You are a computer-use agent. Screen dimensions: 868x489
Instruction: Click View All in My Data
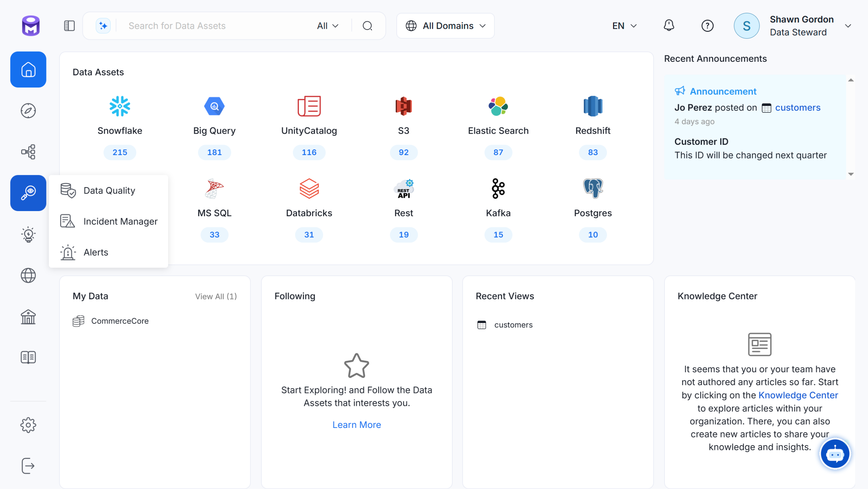[x=216, y=296]
